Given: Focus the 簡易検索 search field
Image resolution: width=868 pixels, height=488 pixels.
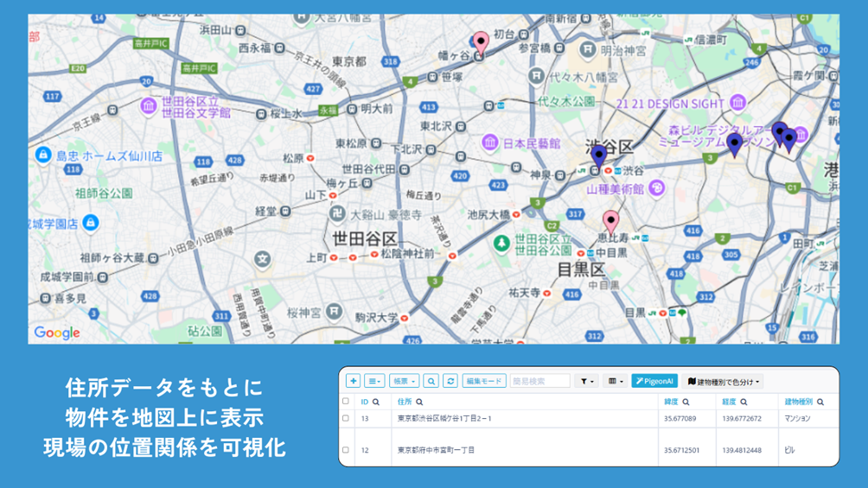Looking at the screenshot, I should point(539,381).
